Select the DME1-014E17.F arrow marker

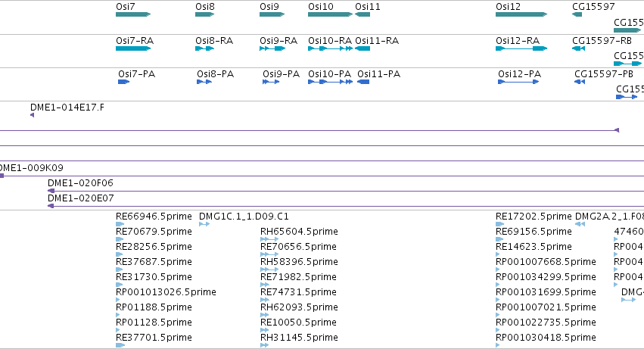coord(32,115)
